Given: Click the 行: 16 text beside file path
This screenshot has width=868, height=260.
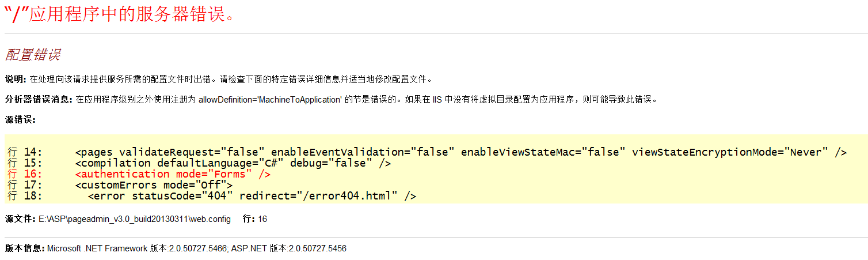Looking at the screenshot, I should tap(255, 219).
